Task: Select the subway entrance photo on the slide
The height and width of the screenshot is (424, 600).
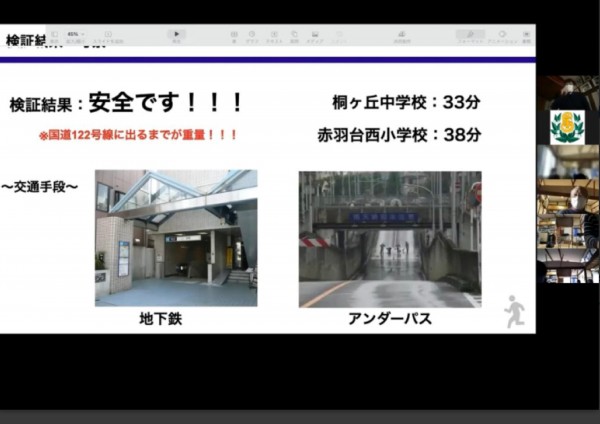Action: [x=176, y=238]
